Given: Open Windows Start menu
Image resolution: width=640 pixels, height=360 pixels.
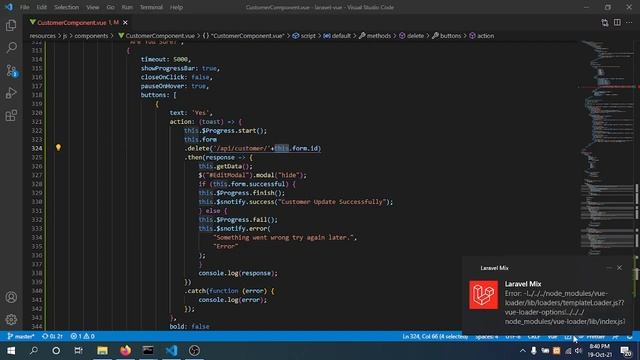Looking at the screenshot, I should (x=11, y=351).
